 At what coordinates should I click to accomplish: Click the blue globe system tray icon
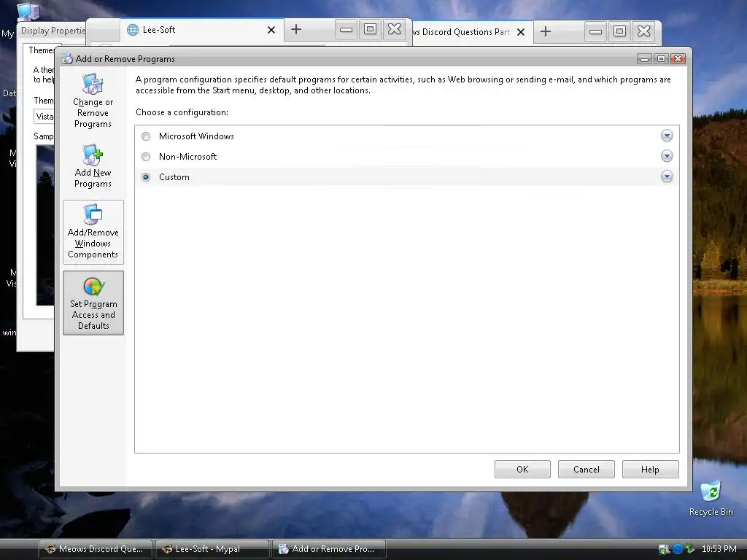pyautogui.click(x=678, y=549)
